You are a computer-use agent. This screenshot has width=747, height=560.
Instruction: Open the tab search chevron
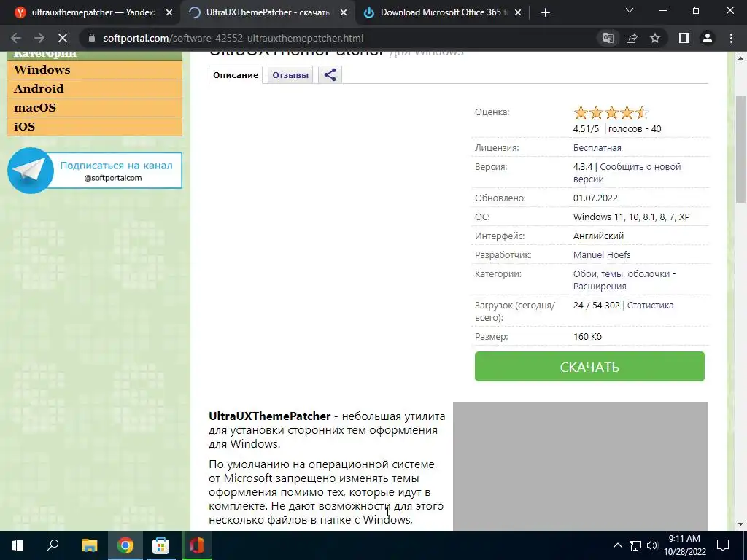(x=630, y=10)
